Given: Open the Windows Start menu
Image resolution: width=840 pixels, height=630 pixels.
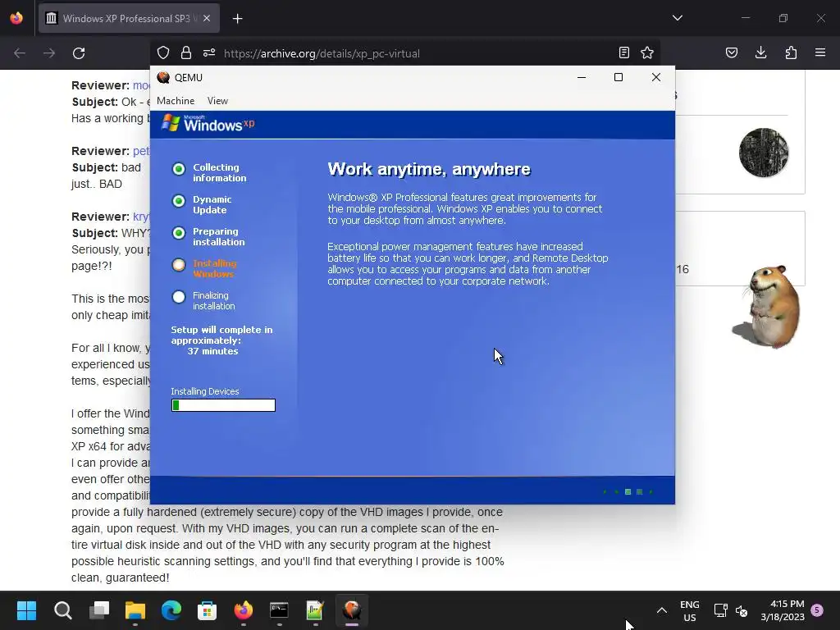Looking at the screenshot, I should coord(26,610).
